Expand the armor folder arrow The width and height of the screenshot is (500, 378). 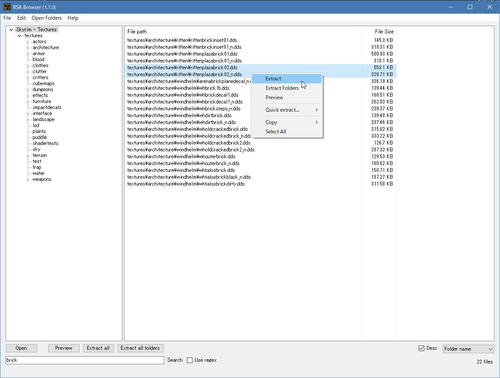point(28,54)
